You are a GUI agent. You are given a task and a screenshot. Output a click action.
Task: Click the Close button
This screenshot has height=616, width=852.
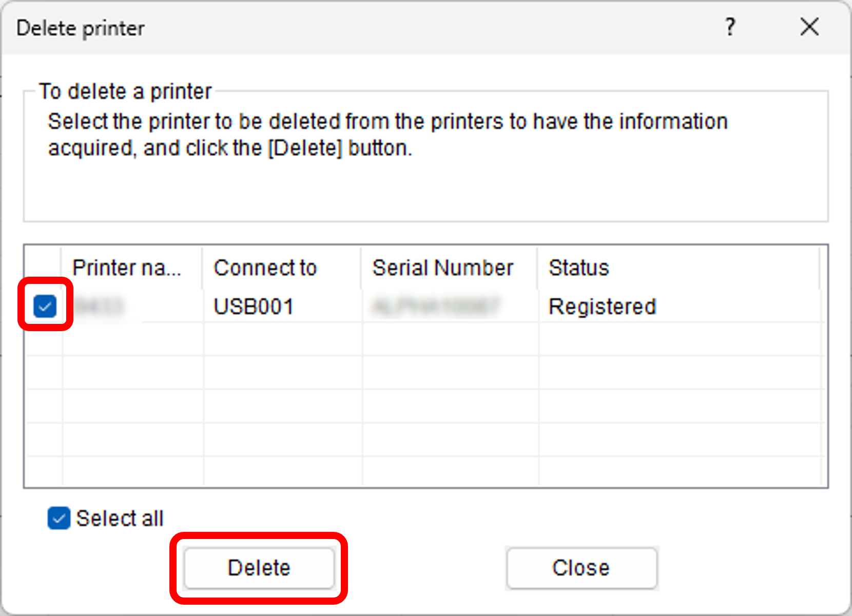[581, 568]
